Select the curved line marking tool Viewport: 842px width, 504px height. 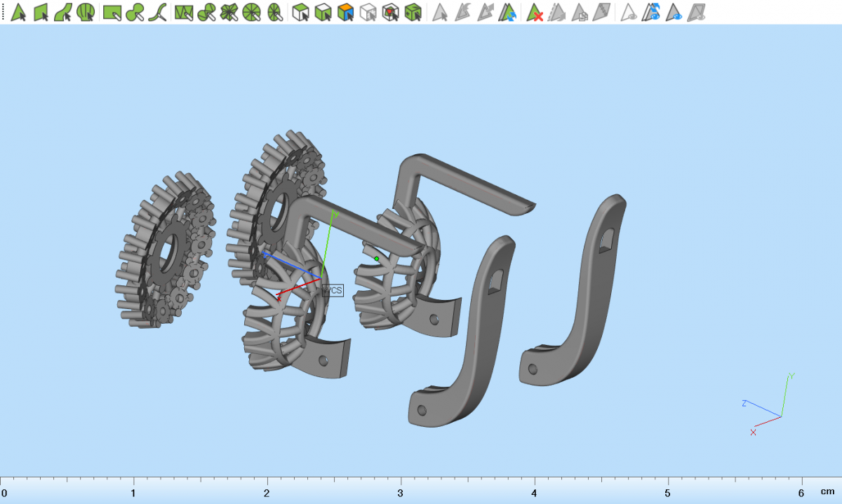[158, 12]
